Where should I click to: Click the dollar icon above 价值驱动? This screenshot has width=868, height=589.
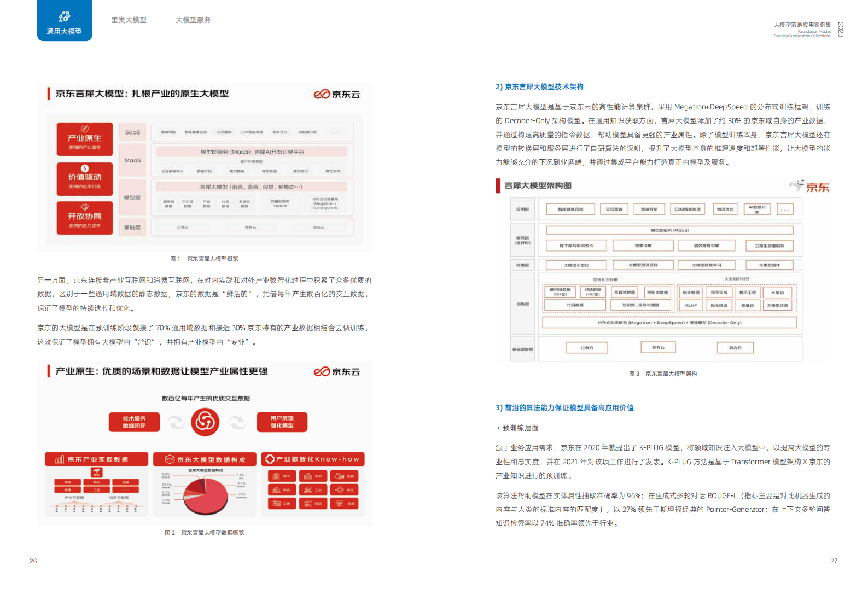tap(85, 168)
